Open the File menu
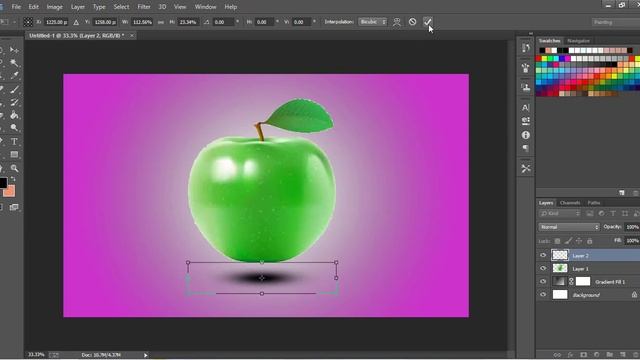 [16, 7]
